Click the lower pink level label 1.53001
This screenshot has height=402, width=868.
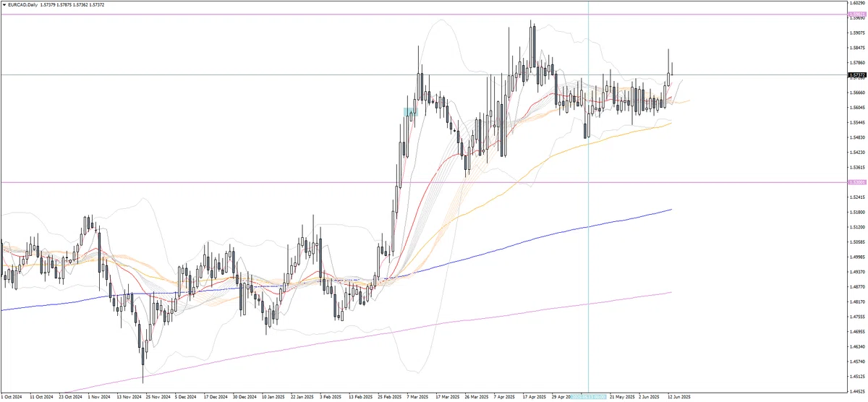pos(856,182)
